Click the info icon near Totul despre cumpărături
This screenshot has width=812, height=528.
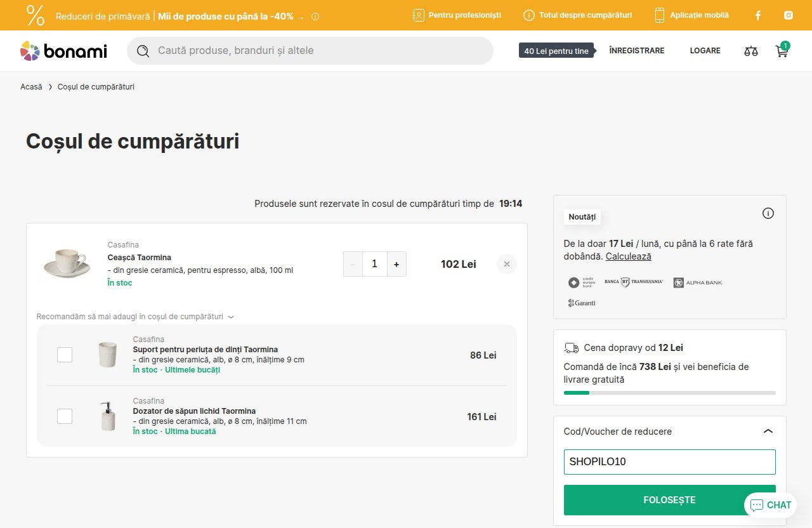pyautogui.click(x=528, y=15)
